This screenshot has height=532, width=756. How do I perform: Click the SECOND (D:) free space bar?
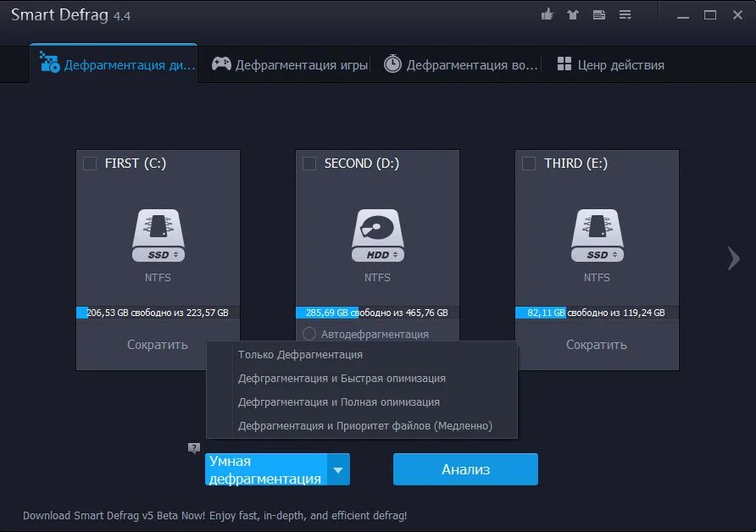[377, 313]
